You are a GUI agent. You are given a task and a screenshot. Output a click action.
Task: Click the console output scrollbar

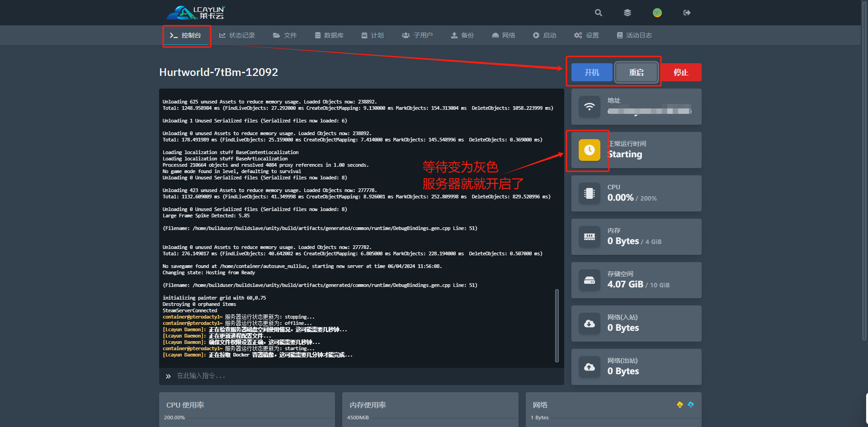[x=557, y=325]
